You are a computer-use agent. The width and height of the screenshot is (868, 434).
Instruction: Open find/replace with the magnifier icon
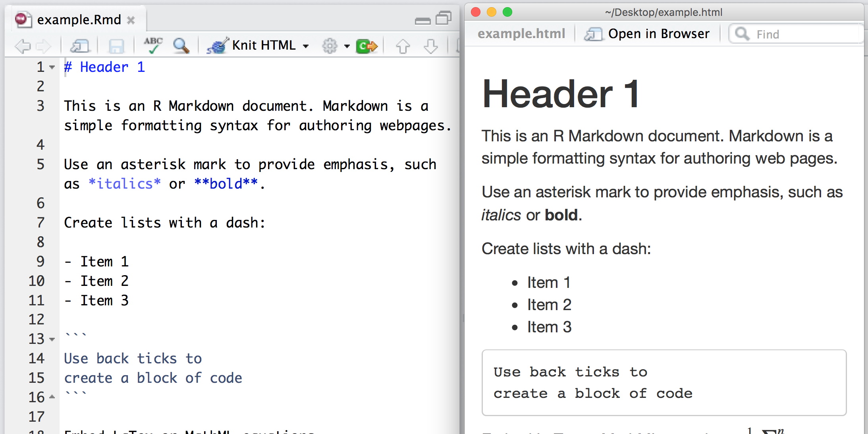[181, 46]
